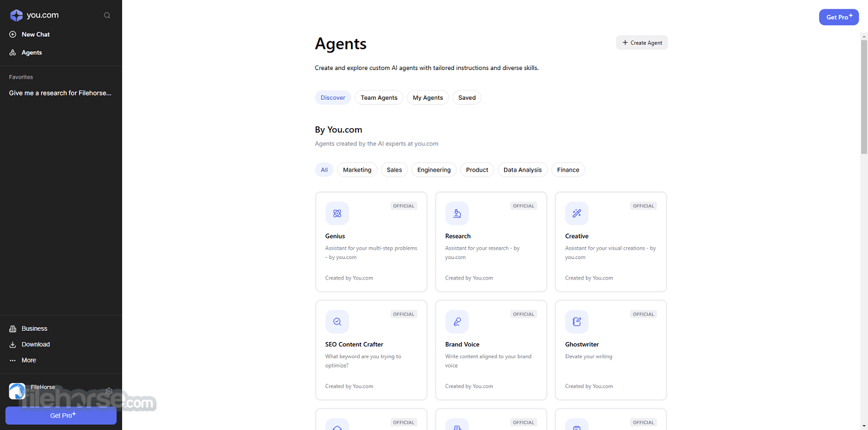Viewport: 868px width, 430px height.
Task: Open the Genius agent card title
Action: tap(335, 236)
